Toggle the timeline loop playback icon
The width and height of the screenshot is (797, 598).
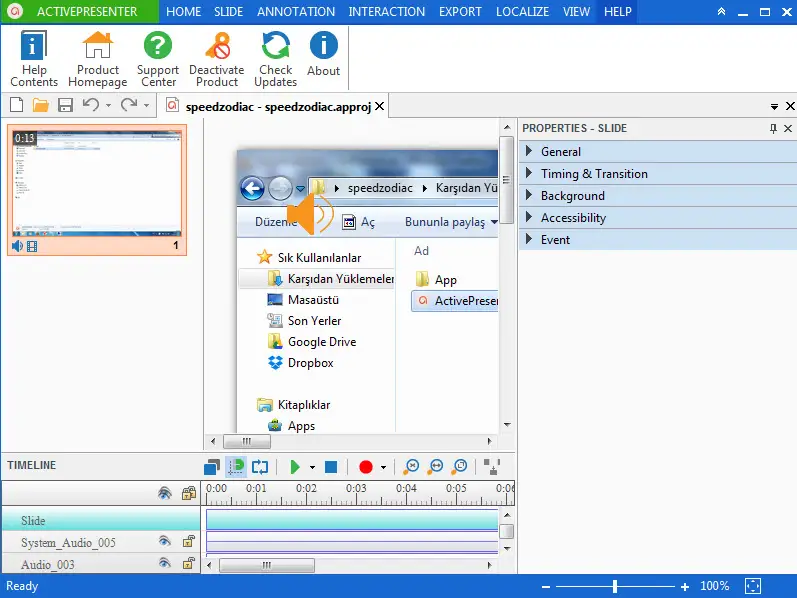click(260, 466)
